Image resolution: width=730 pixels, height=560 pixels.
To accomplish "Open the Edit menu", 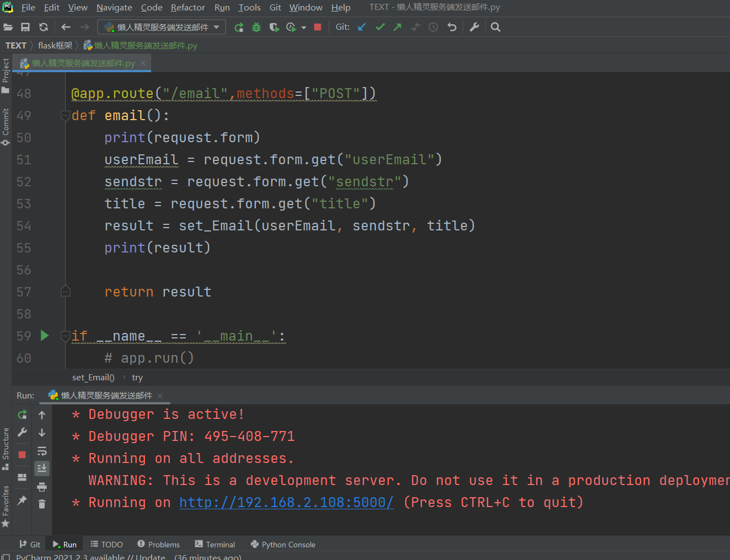I will point(52,7).
